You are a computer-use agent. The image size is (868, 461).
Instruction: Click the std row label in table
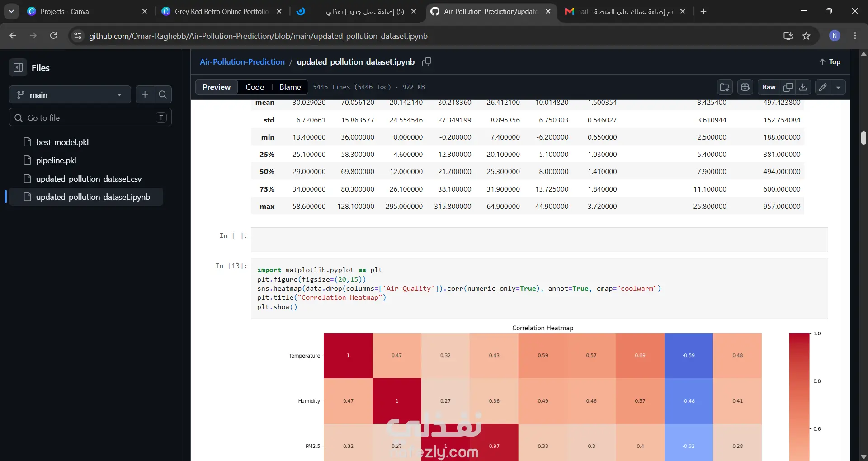(x=269, y=120)
